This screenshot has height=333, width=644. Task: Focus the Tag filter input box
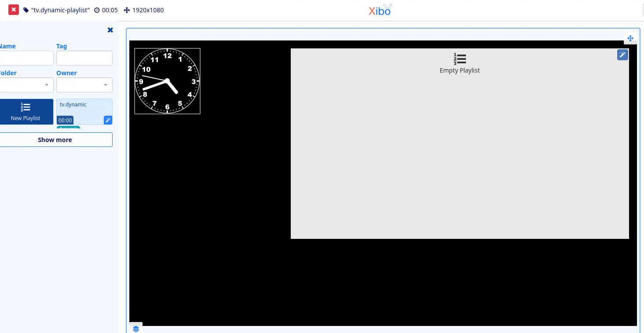[x=84, y=58]
